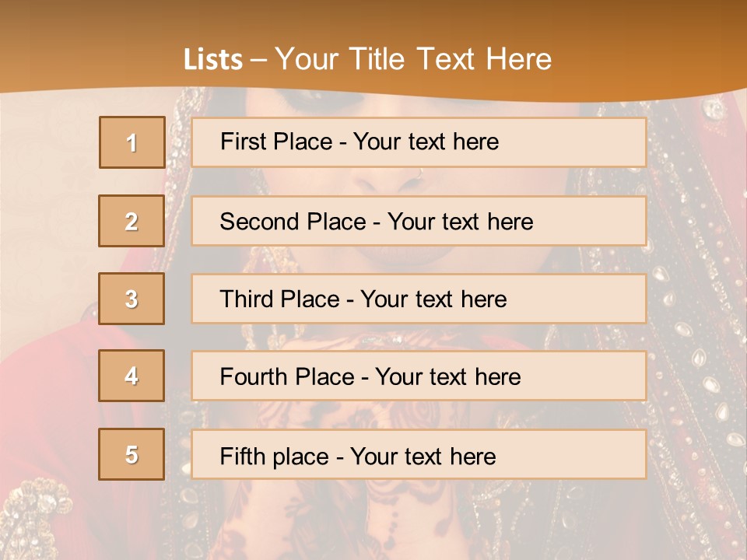Click the bold word "Lists" in the title
This screenshot has width=747, height=560.
coord(213,60)
